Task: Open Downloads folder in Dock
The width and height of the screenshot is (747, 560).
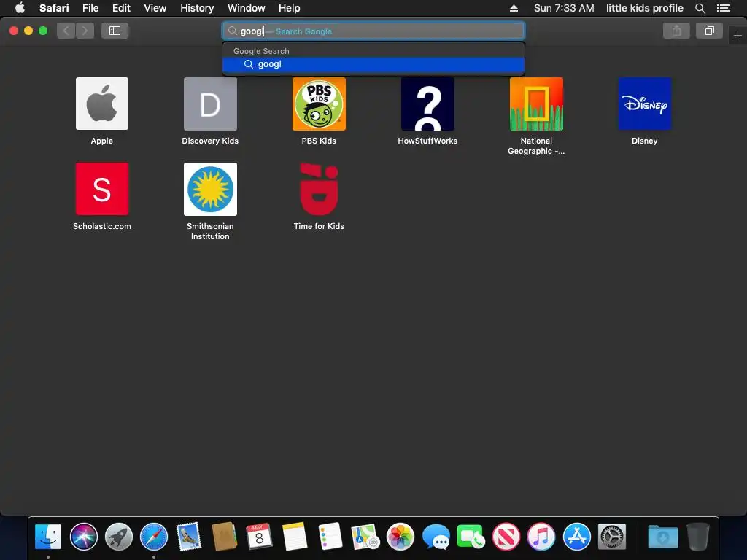Action: coord(662,537)
